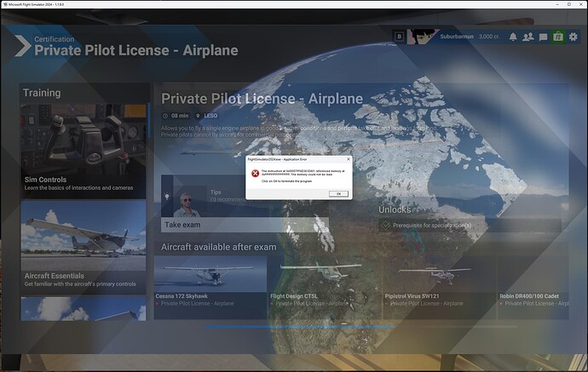Open the chat message icon
588x372 pixels.
(x=543, y=37)
